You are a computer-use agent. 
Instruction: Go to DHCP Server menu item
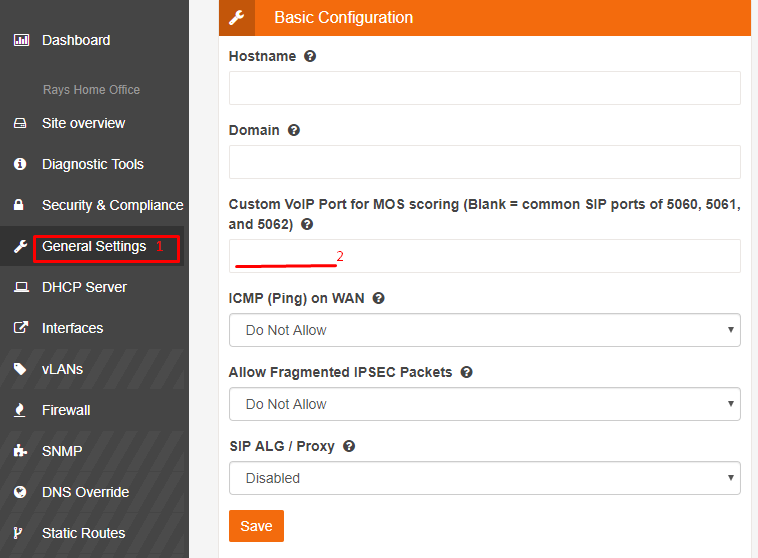tap(85, 287)
